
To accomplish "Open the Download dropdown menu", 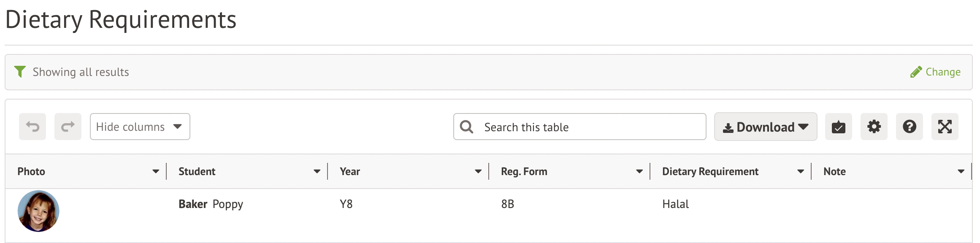I will coord(765,127).
